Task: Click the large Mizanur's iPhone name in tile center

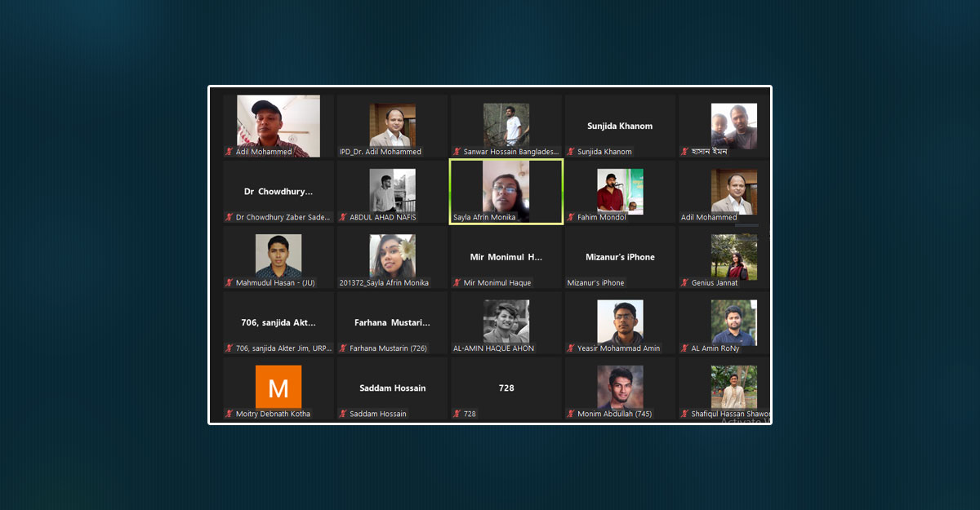Action: point(620,257)
